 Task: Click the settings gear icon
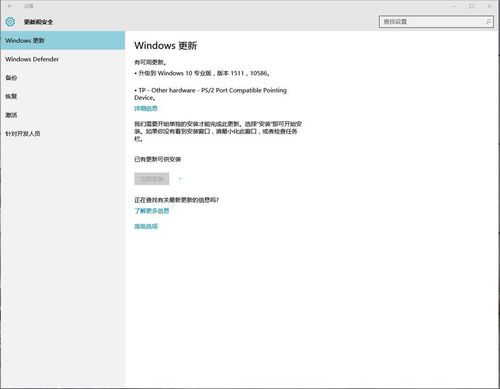[x=10, y=22]
